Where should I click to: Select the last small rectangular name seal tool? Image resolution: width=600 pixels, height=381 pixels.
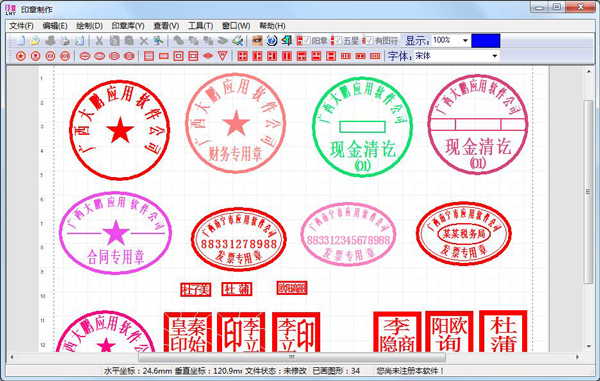pyautogui.click(x=375, y=56)
